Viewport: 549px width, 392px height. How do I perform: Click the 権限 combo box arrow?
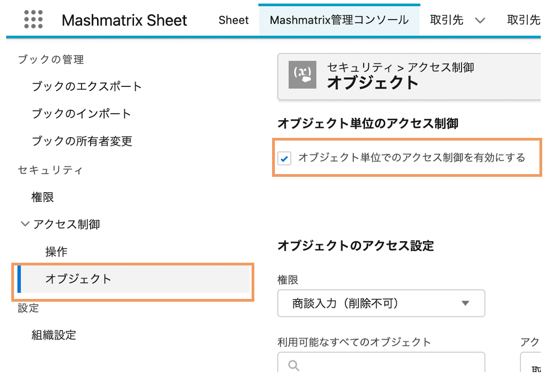(x=465, y=303)
